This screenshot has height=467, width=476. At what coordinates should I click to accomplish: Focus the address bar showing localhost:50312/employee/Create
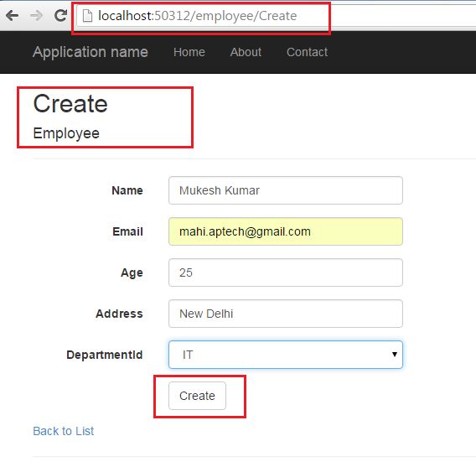277,16
